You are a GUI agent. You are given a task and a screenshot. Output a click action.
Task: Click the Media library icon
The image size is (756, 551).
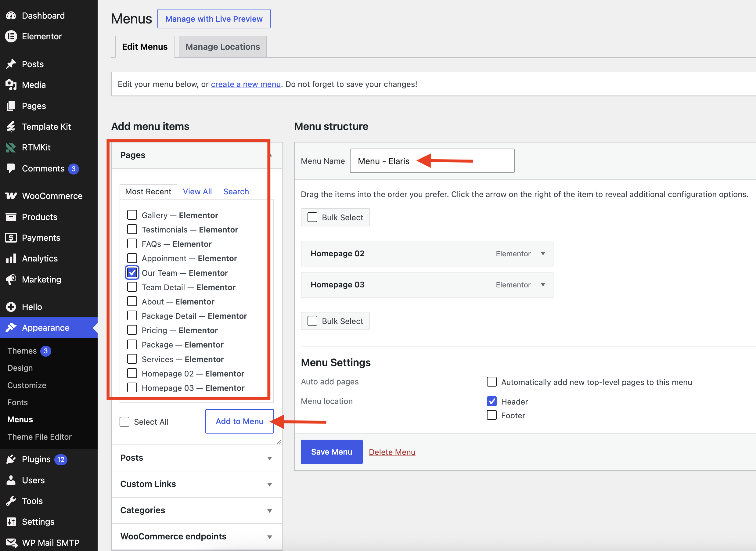(x=11, y=85)
